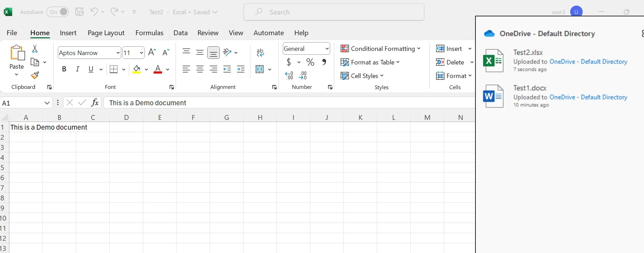Align text to the left
The height and width of the screenshot is (253, 644).
(186, 69)
